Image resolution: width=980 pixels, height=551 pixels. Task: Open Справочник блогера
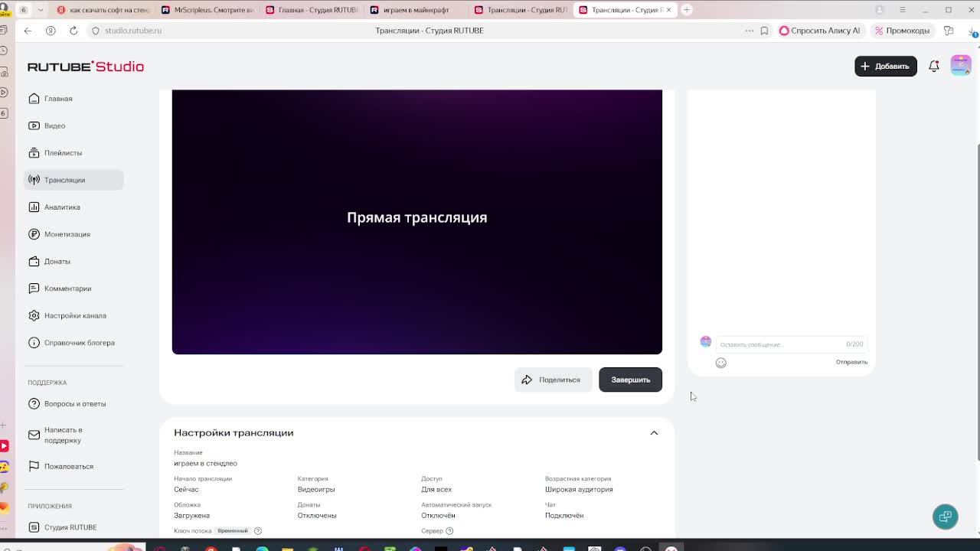[73, 343]
